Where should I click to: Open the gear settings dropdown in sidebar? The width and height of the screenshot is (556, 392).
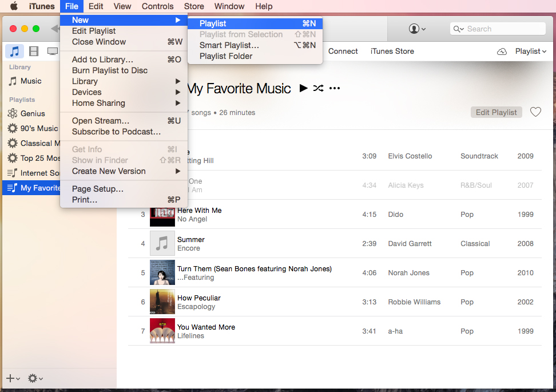35,378
